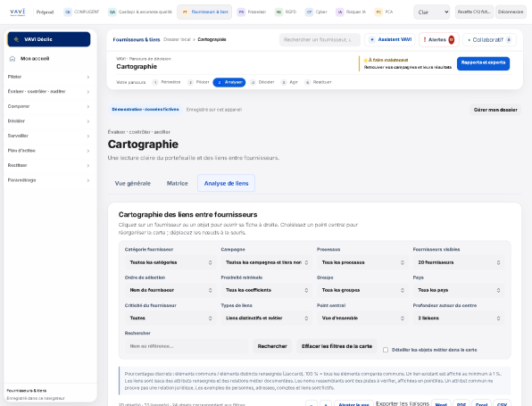
Task: Click the star icon in VAVI Déclic
Action: (16, 39)
